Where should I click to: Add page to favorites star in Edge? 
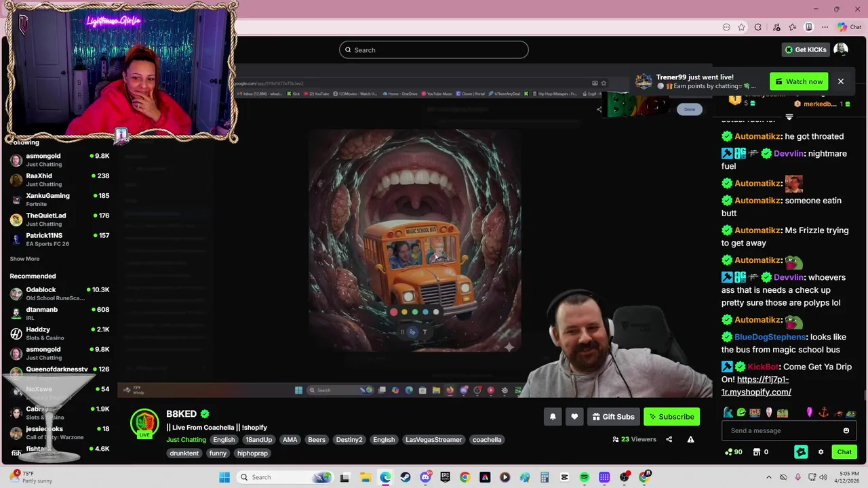coord(742,27)
